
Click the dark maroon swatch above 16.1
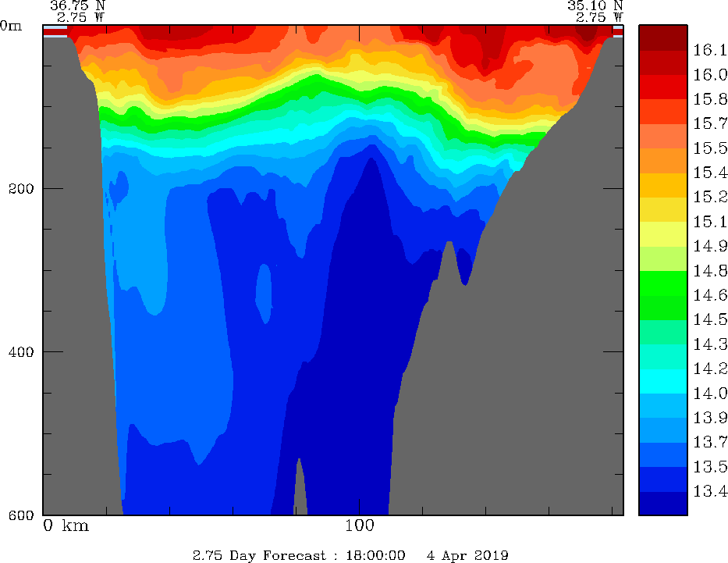[x=663, y=37]
